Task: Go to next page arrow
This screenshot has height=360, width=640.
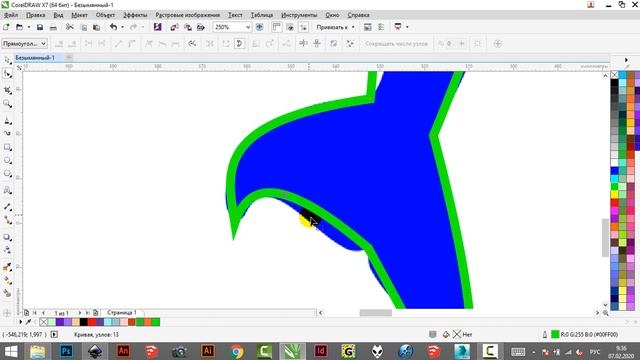Action: coord(80,313)
